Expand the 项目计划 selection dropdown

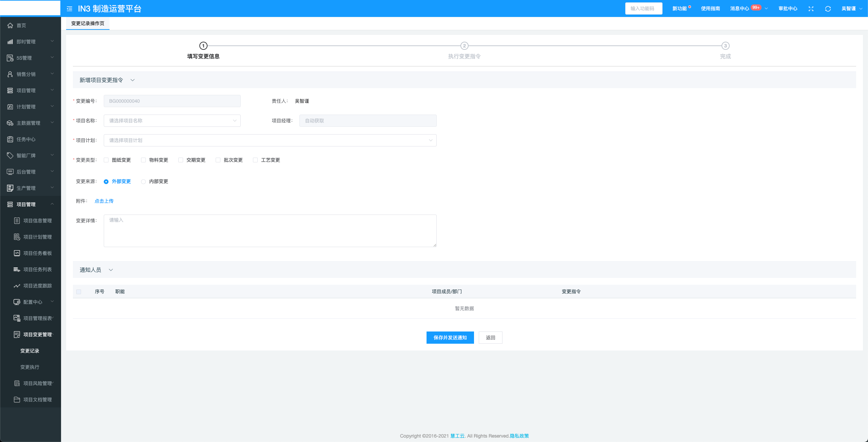click(270, 140)
